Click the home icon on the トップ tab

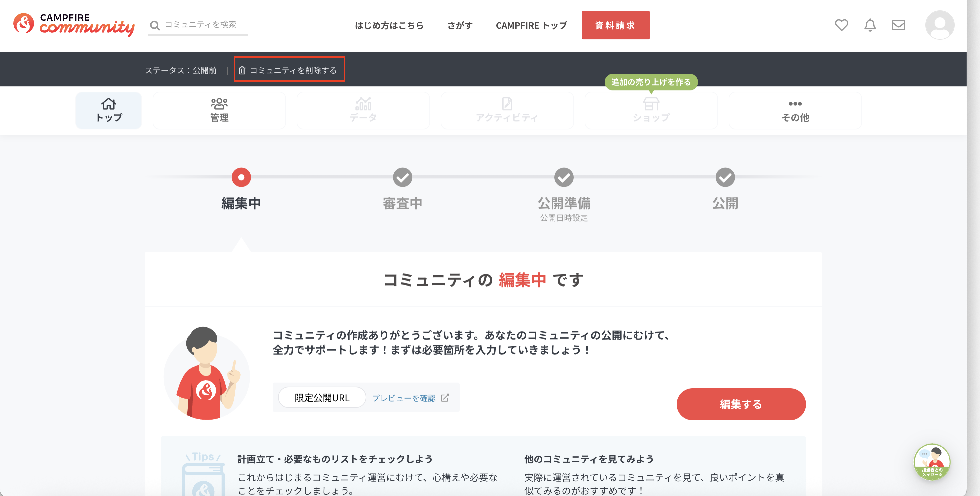coord(108,103)
